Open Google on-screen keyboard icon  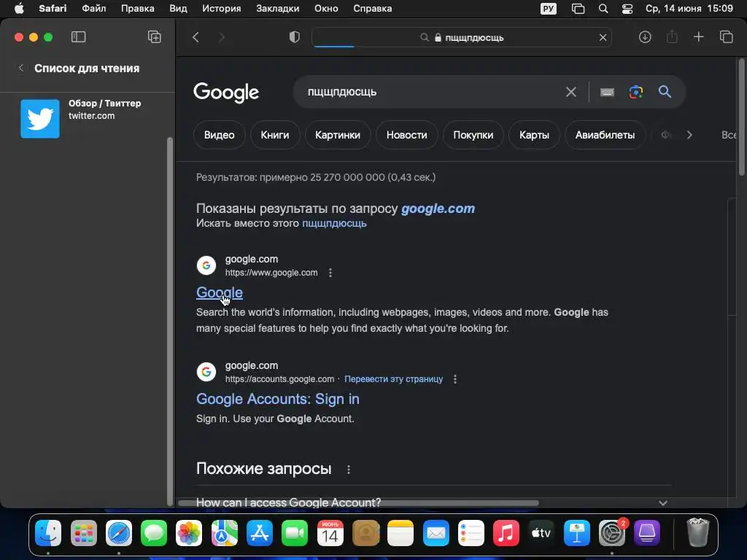[x=607, y=92]
